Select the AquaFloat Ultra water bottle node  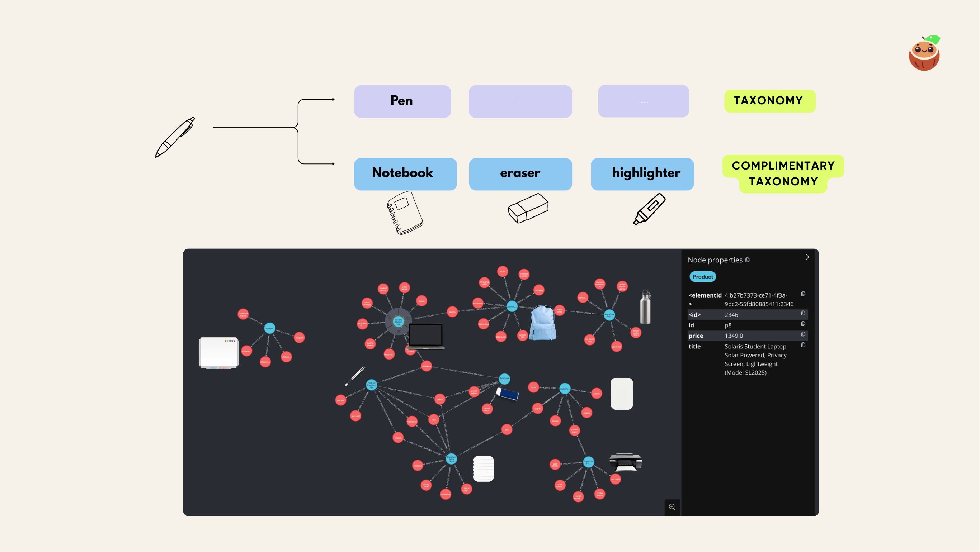coord(610,315)
